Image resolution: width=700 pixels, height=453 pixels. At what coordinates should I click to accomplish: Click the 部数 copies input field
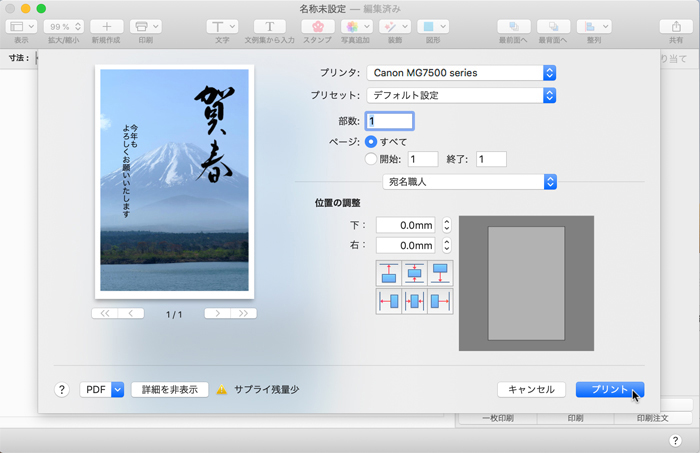tap(389, 121)
